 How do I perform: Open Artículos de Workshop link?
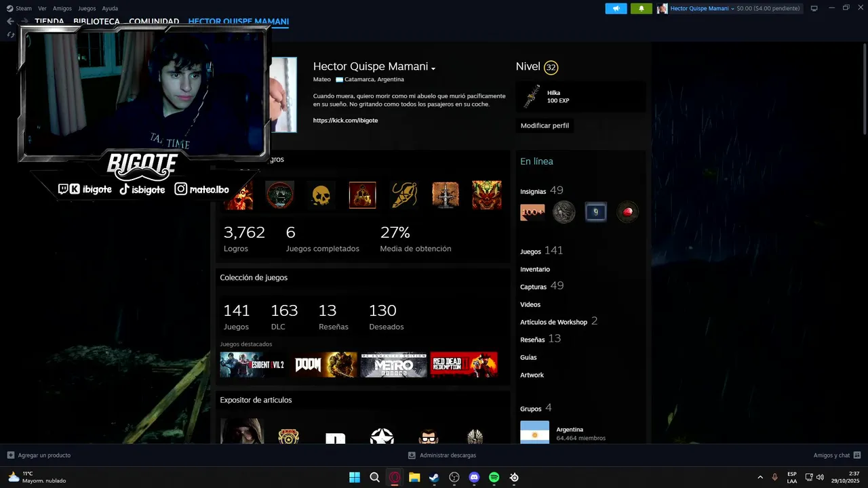point(559,321)
